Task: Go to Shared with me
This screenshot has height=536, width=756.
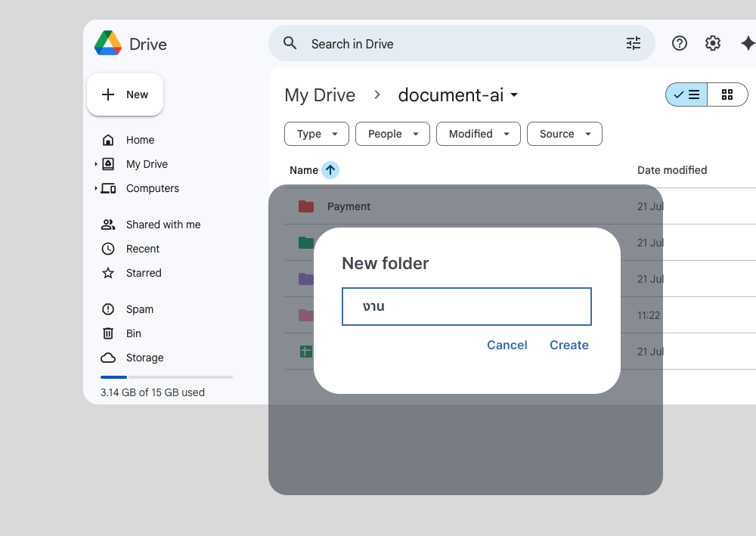Action: pyautogui.click(x=163, y=225)
